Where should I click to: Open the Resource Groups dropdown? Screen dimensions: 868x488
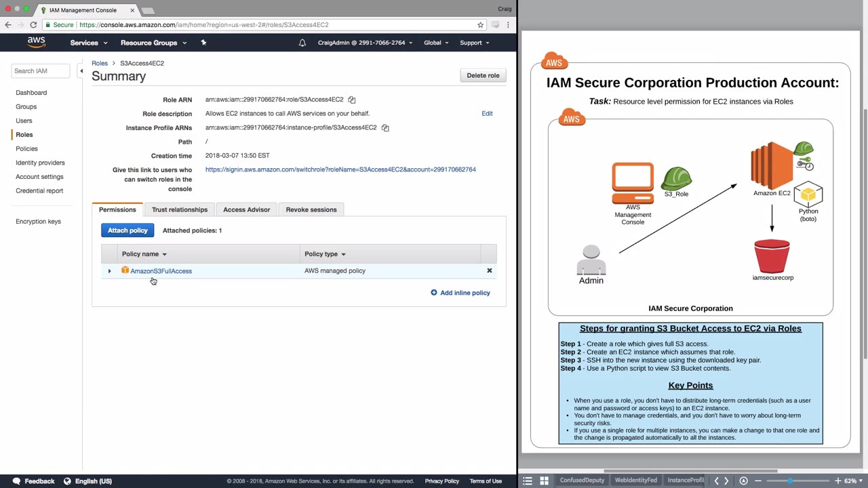click(153, 43)
